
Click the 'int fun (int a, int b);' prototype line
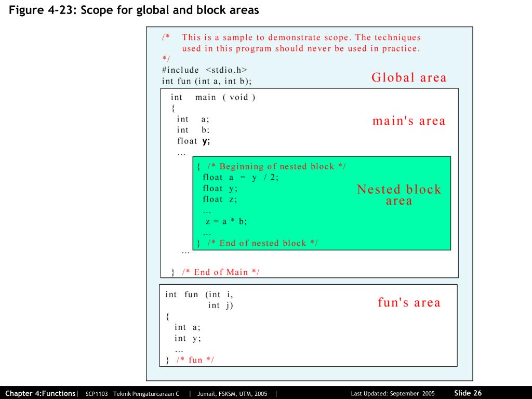[x=207, y=81]
